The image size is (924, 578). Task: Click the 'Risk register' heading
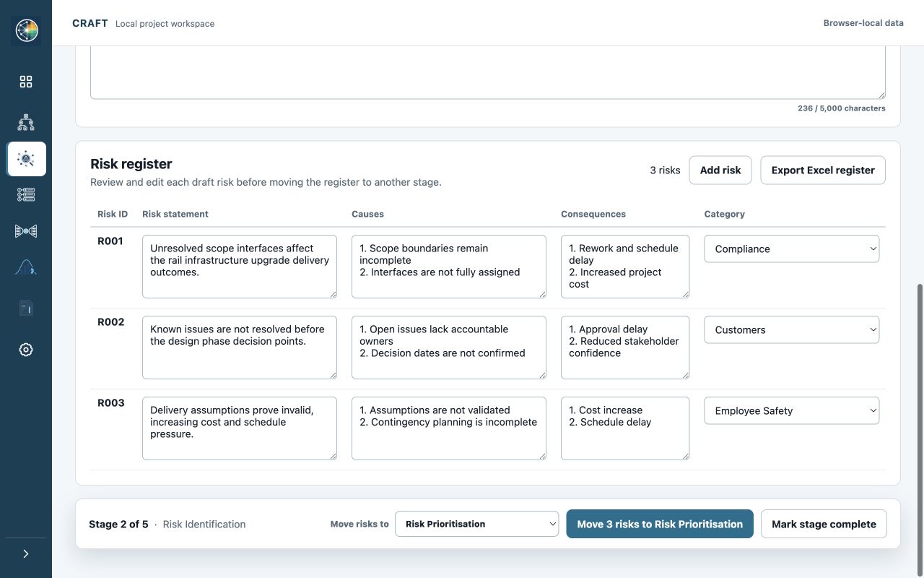tap(131, 164)
